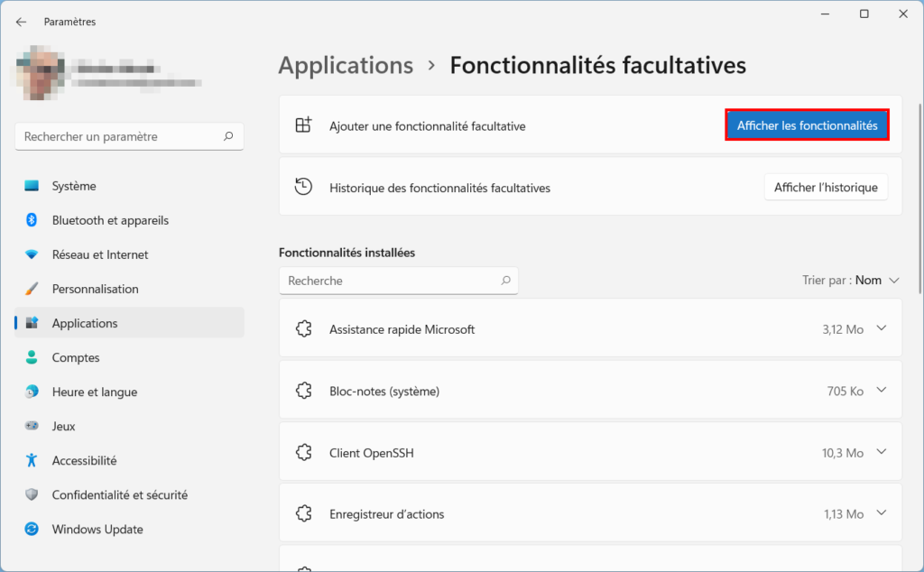Viewport: 924px width, 572px height.
Task: Expand the Assistance rapide Microsoft chevron
Action: [x=881, y=328]
